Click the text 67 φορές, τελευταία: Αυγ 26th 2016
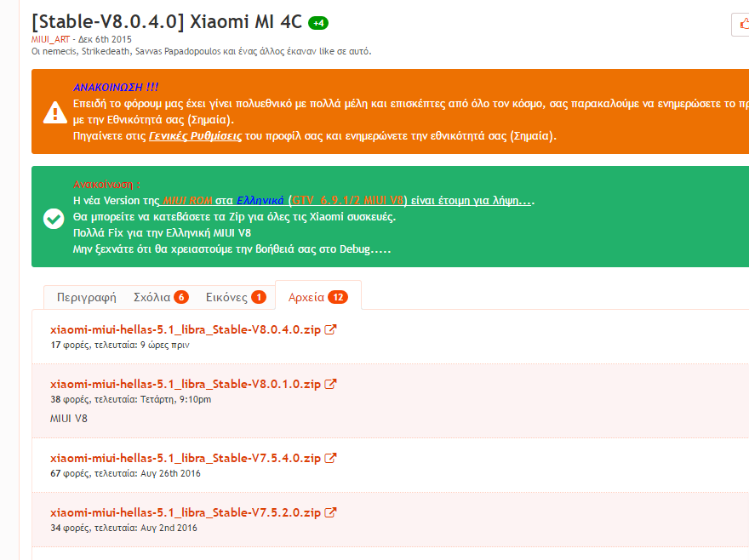The height and width of the screenshot is (560, 749). (x=126, y=473)
